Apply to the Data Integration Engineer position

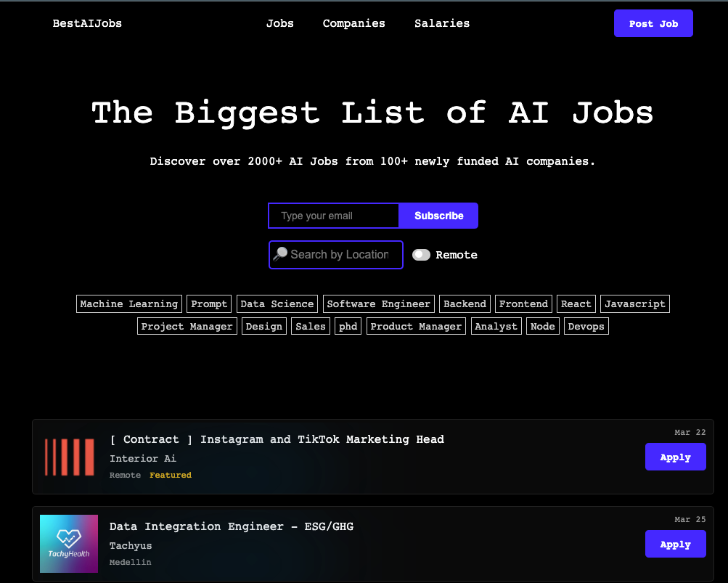(675, 544)
